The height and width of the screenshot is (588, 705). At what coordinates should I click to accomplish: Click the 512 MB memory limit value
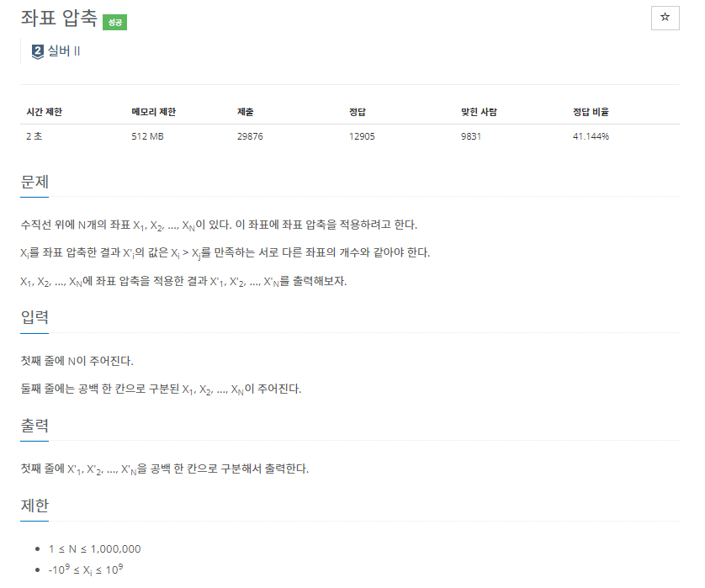147,136
